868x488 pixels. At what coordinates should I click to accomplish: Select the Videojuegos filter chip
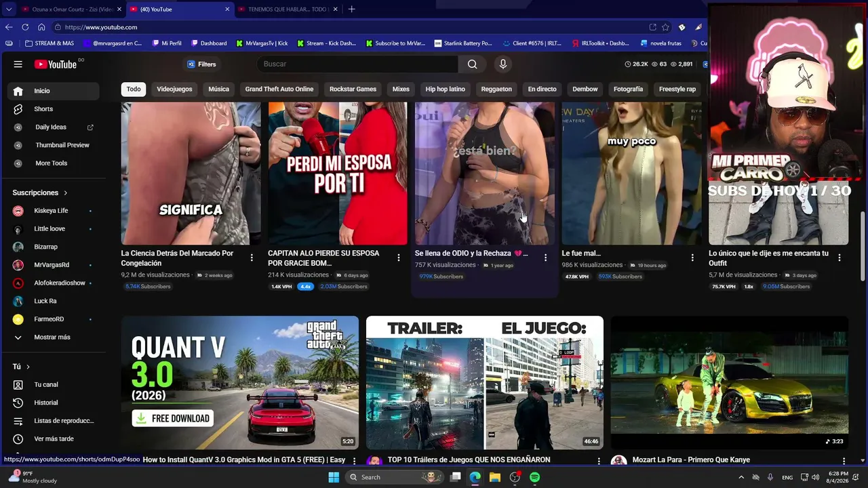(x=174, y=89)
